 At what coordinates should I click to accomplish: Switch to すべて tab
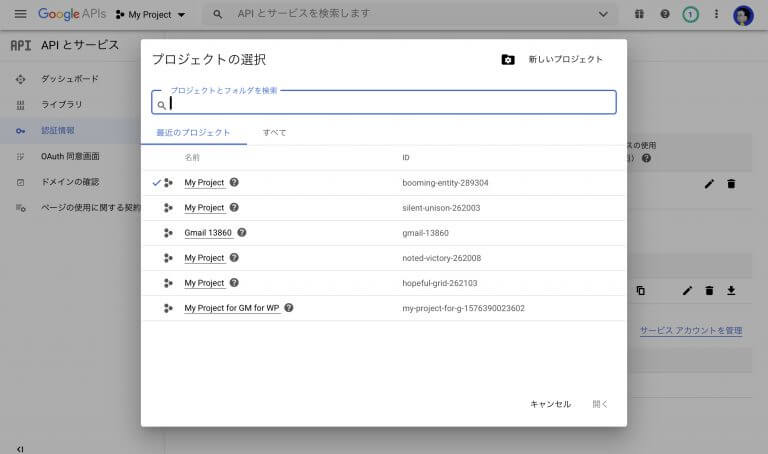point(274,133)
